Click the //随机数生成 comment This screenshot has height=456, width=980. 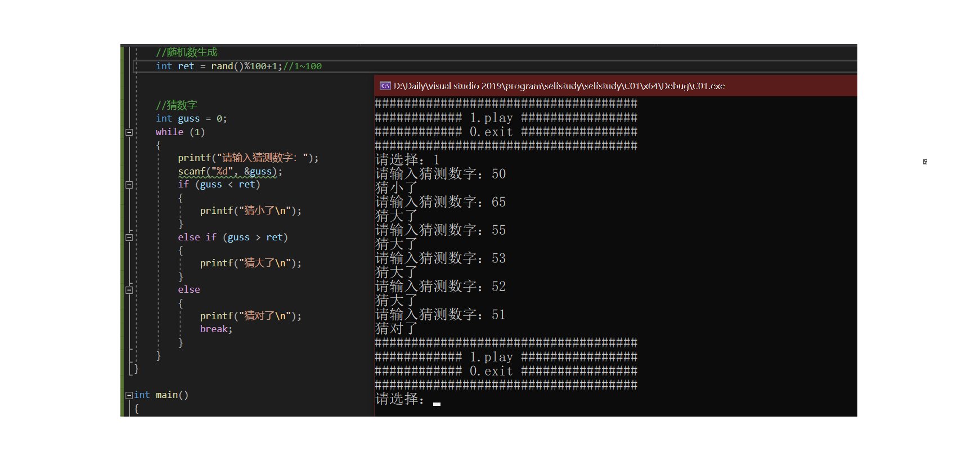187,52
